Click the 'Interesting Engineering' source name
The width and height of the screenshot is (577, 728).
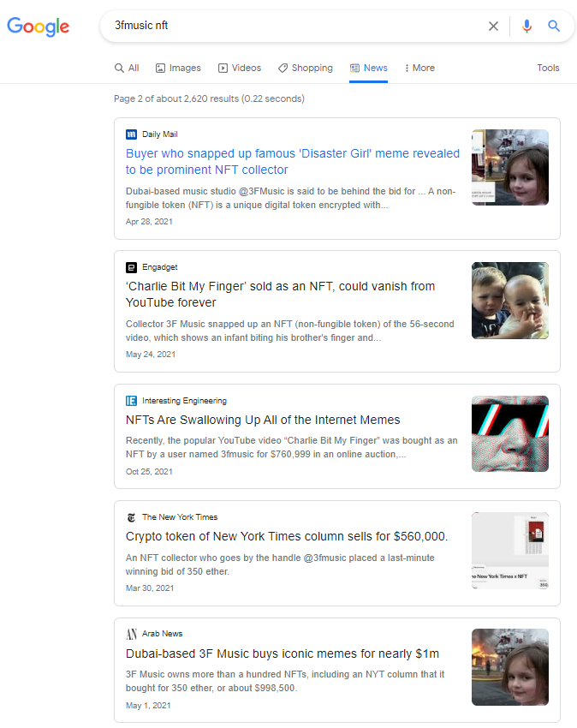tap(184, 400)
